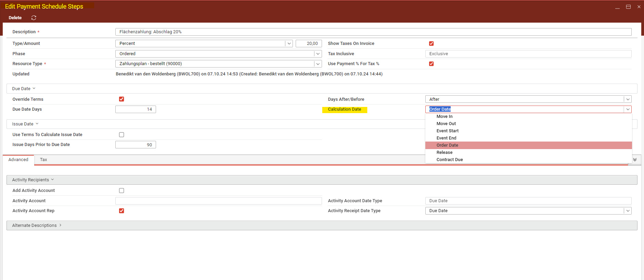Screen dimensions: 644x280
Task: Toggle Use Payment % For Tax % checkbox
Action: (x=431, y=64)
